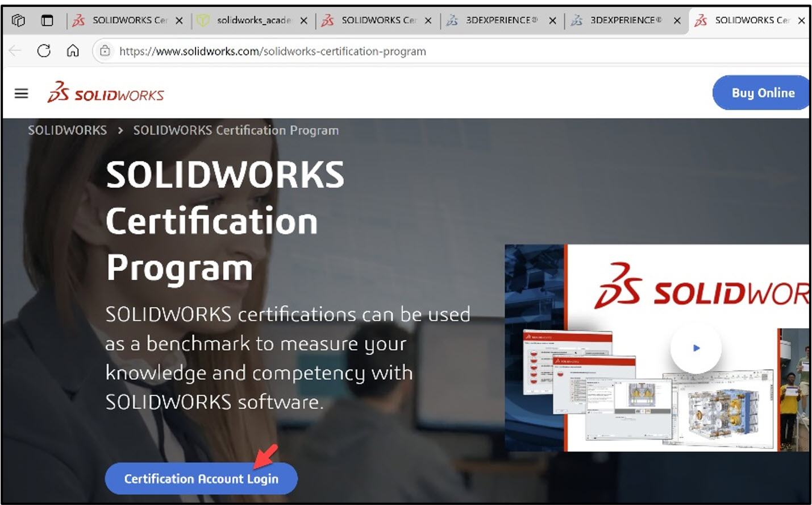Screen dimensions: 812x505
Task: Open the certification video thumbnail image
Action: pos(657,348)
